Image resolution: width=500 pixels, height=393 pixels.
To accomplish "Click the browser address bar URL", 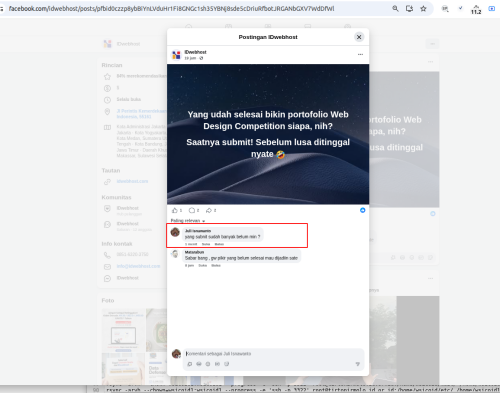I will (171, 9).
